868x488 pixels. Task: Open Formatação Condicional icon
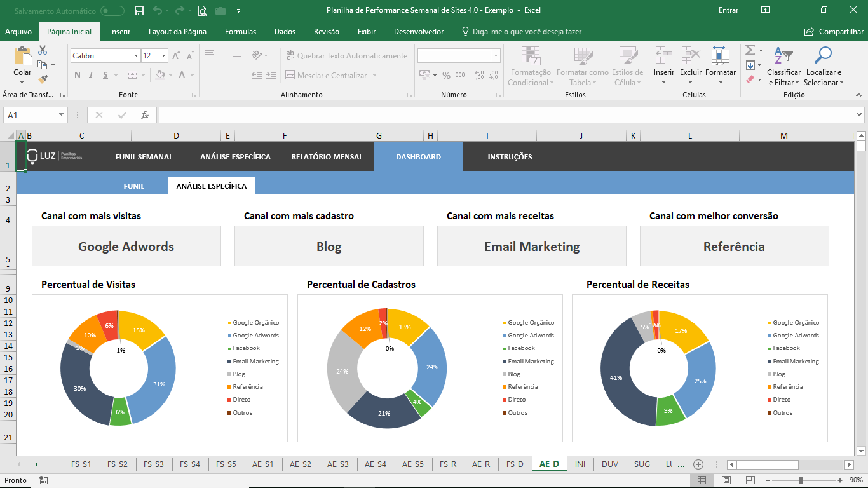pos(530,57)
